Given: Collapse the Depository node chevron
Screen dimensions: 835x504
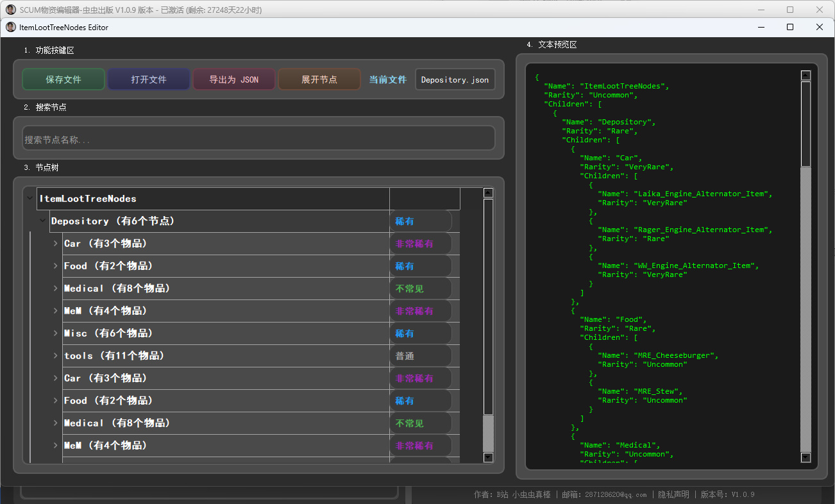Looking at the screenshot, I should [42, 221].
